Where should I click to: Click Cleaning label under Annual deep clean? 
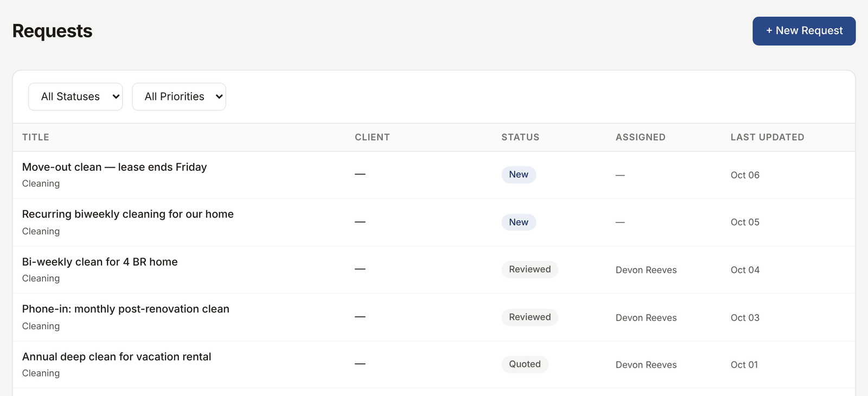click(x=41, y=373)
